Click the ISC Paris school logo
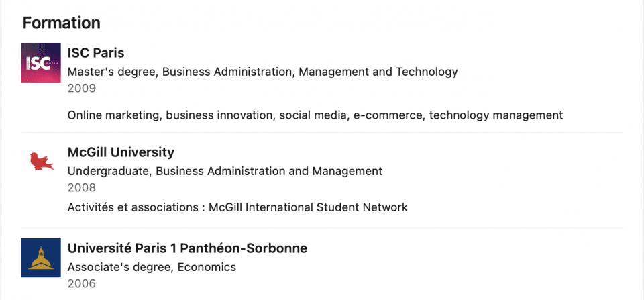The image size is (644, 300). coord(41,62)
